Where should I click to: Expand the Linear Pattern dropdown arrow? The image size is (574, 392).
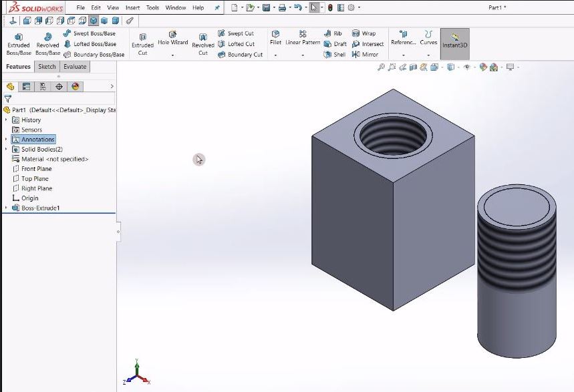[303, 55]
